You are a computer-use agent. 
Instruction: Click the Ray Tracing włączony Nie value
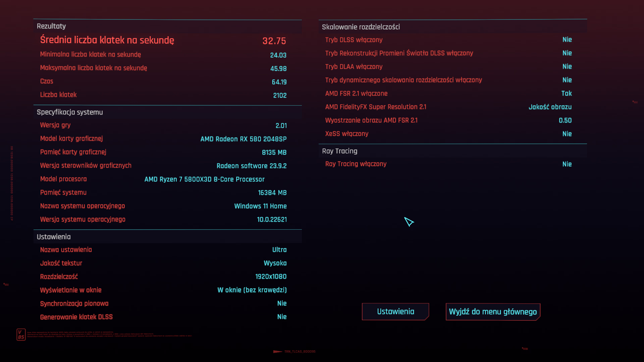pyautogui.click(x=567, y=164)
